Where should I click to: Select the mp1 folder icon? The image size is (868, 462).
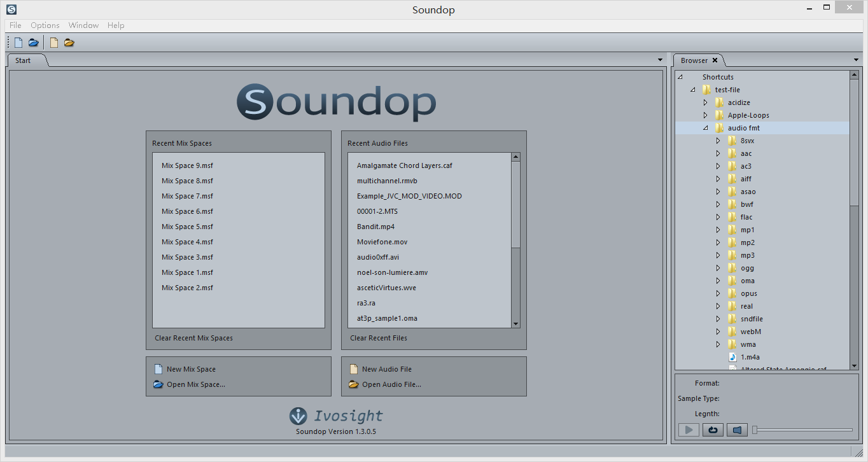click(732, 230)
